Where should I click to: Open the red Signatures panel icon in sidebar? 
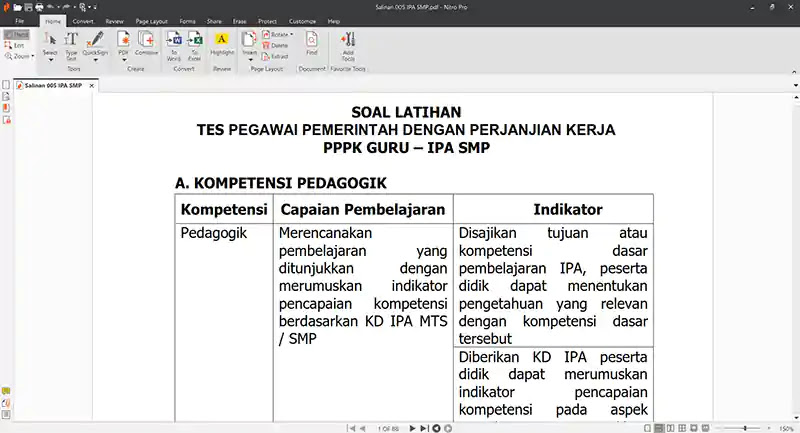[6, 108]
